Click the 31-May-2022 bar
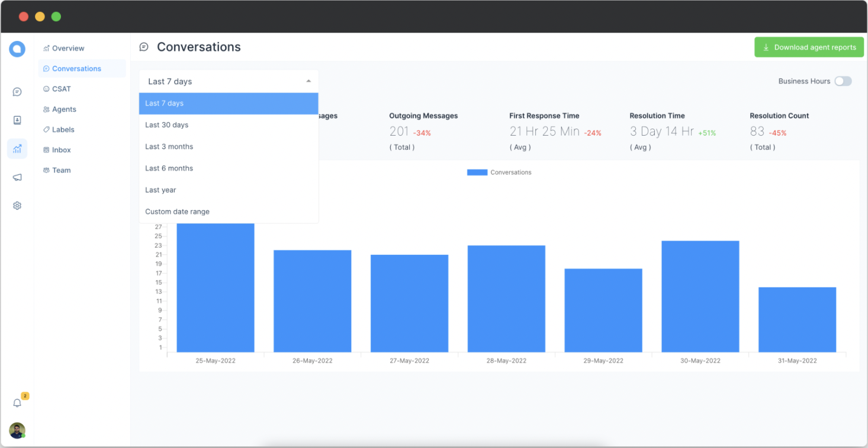This screenshot has height=448, width=868. pyautogui.click(x=798, y=320)
